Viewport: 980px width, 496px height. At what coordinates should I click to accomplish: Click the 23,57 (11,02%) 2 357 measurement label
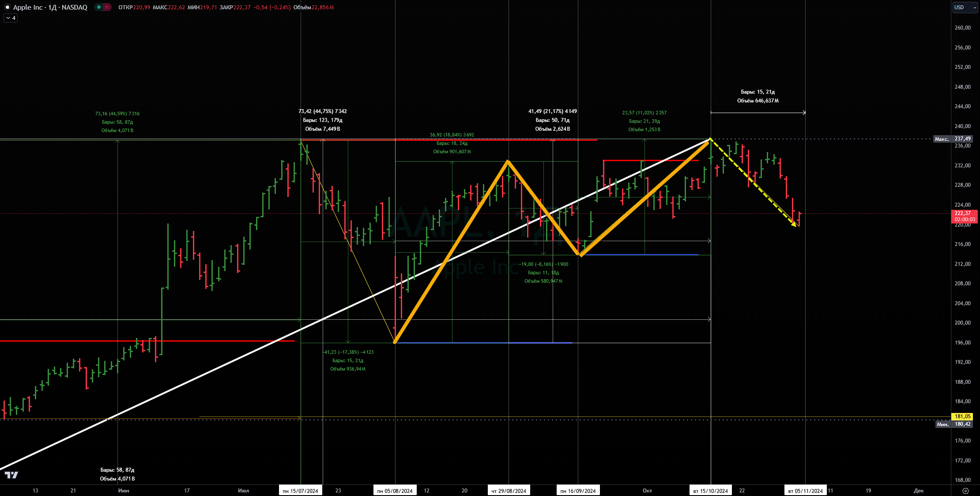pos(645,113)
